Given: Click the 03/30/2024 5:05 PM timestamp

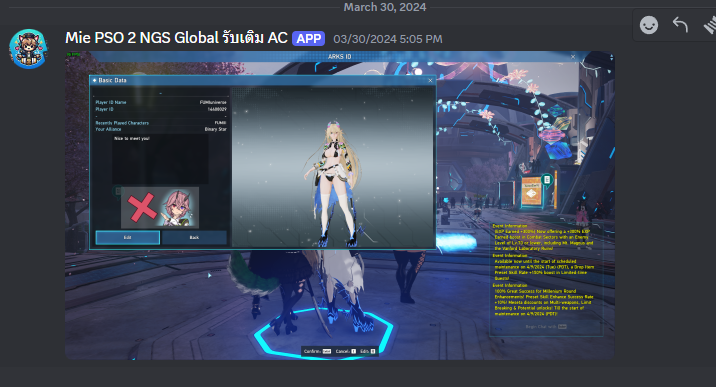Looking at the screenshot, I should pos(388,39).
